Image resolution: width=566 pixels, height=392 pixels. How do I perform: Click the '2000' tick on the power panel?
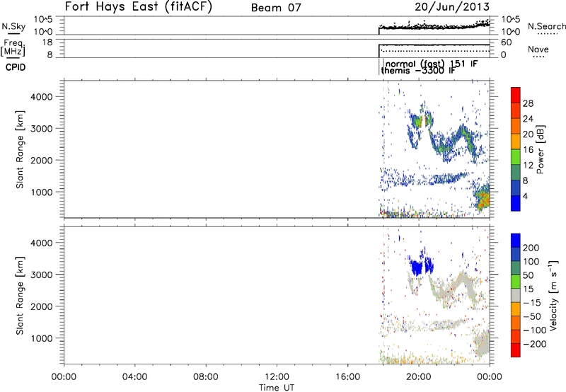point(42,160)
